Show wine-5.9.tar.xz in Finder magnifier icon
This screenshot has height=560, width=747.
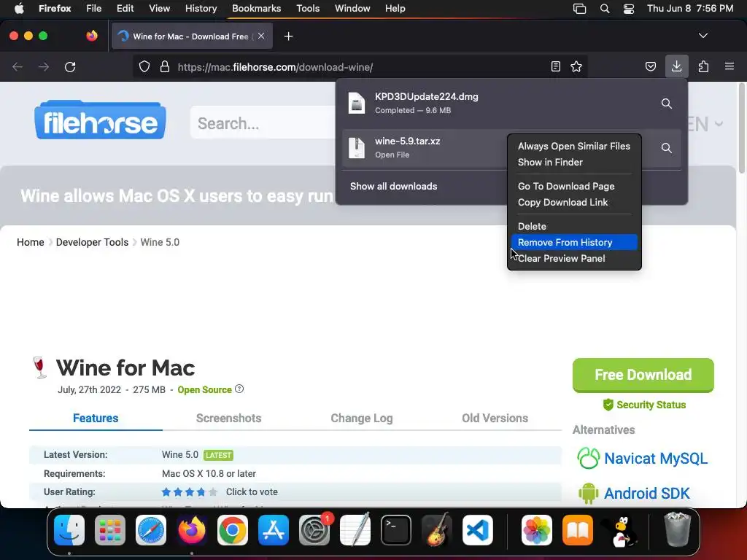pyautogui.click(x=667, y=147)
